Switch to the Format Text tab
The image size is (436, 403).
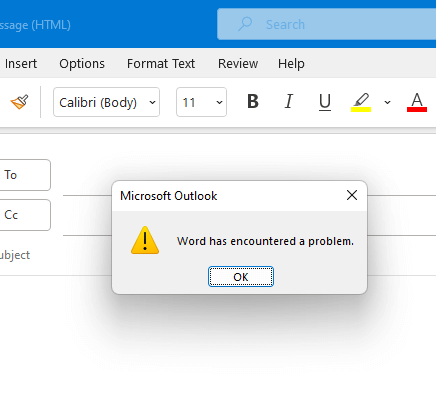[161, 64]
